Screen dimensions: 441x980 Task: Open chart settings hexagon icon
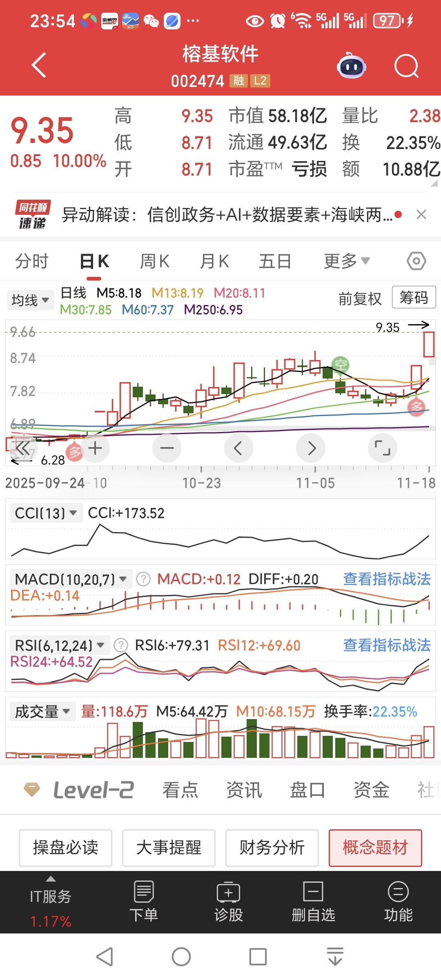click(x=416, y=261)
